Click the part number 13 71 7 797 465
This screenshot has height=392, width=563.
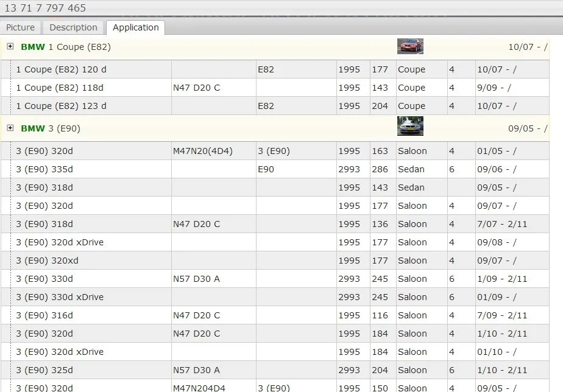tap(45, 8)
